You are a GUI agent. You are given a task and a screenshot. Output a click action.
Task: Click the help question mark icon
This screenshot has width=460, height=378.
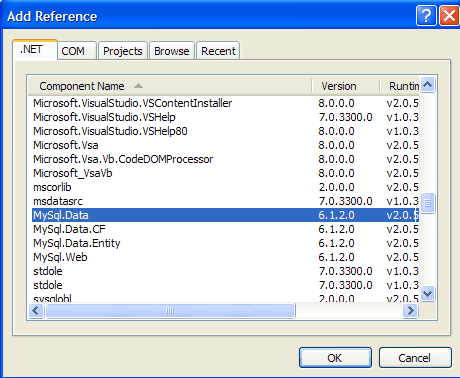click(426, 15)
